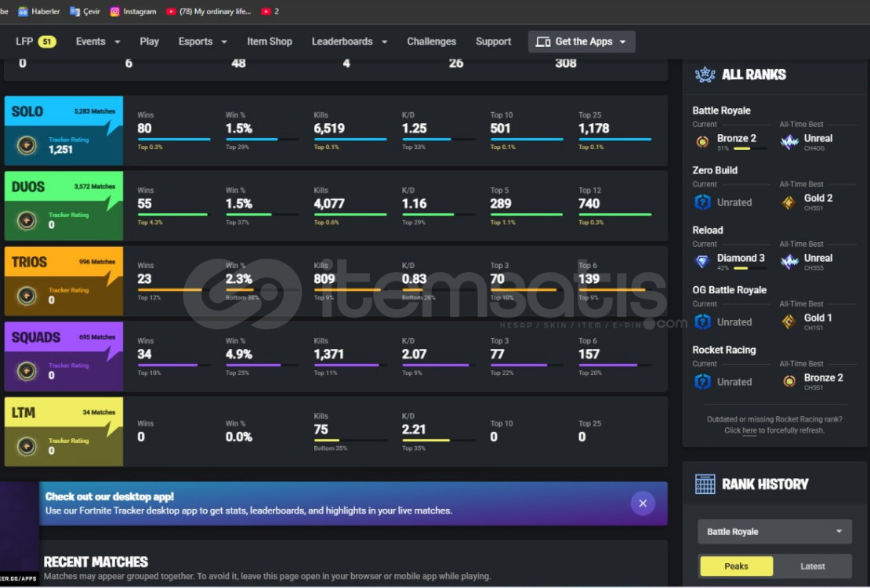This screenshot has height=588, width=870.
Task: Expand the Leaderboards menu
Action: click(350, 42)
